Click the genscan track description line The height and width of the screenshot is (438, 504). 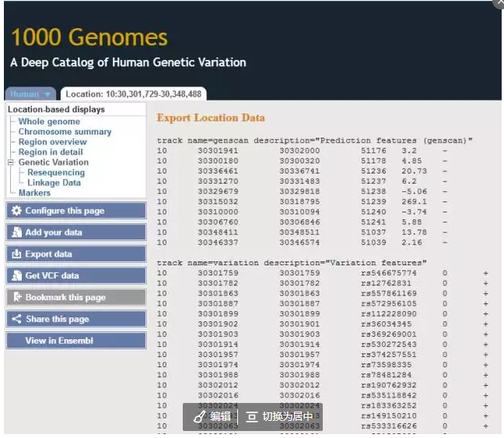315,141
